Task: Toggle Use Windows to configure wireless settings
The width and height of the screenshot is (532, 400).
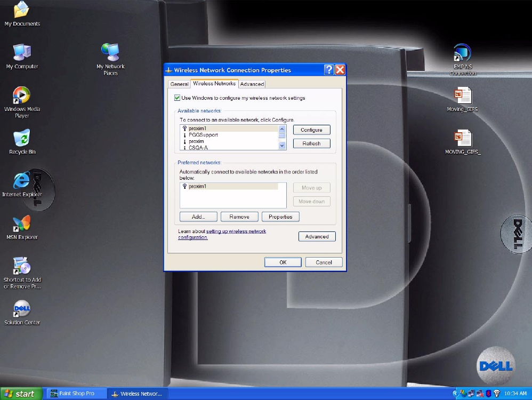Action: pyautogui.click(x=177, y=98)
